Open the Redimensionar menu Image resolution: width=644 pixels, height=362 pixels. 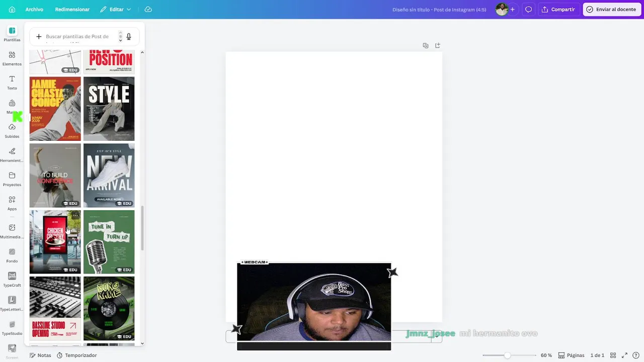point(72,10)
